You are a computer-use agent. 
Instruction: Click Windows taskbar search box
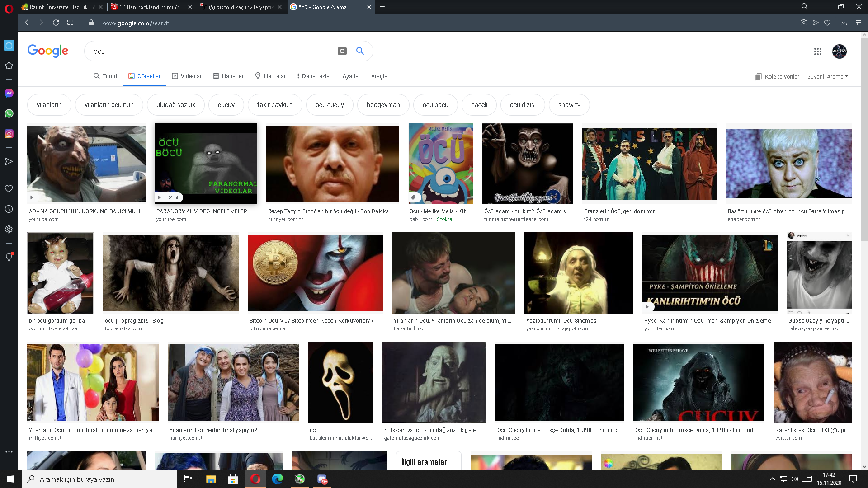[x=99, y=479]
